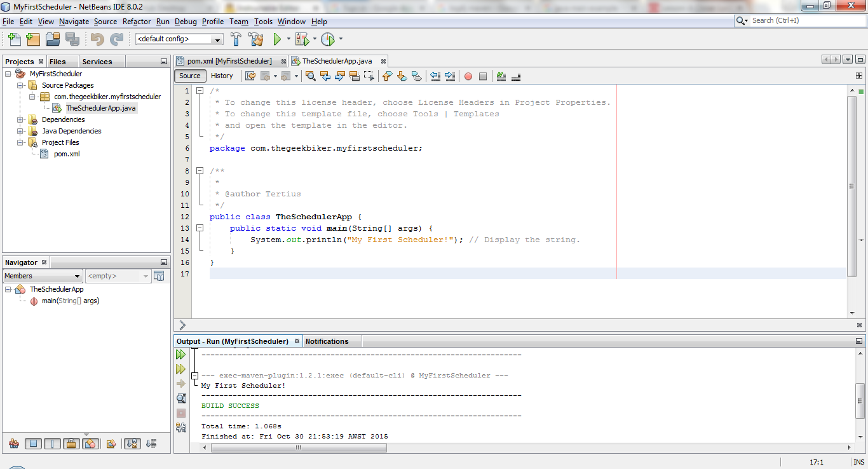
Task: Toggle Show Inherited Members in Navigator
Action: pos(13,444)
